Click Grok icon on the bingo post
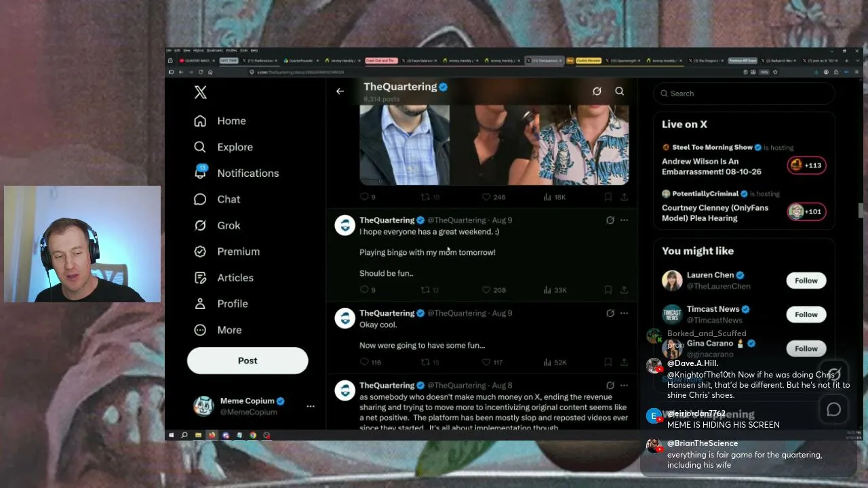The width and height of the screenshot is (868, 488). [x=610, y=220]
